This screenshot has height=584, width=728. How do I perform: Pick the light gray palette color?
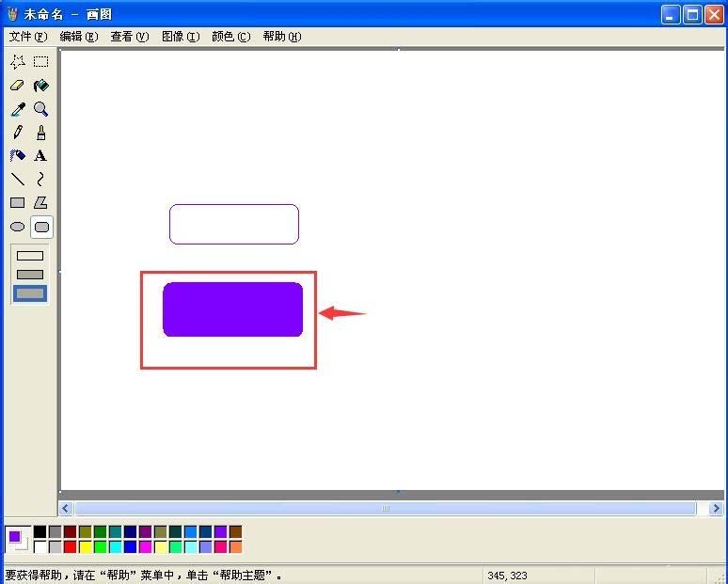coord(55,547)
